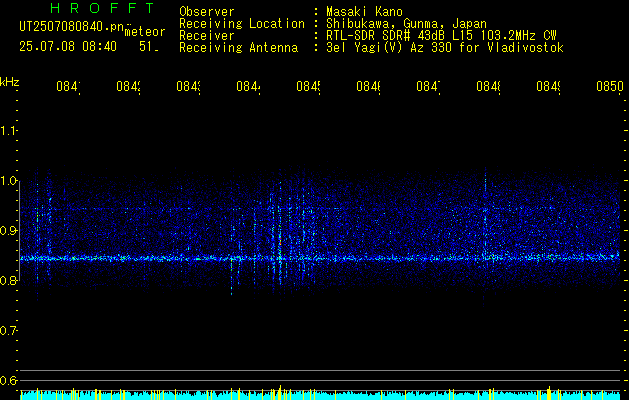Click the 0.6 frequency axis label

point(8,380)
